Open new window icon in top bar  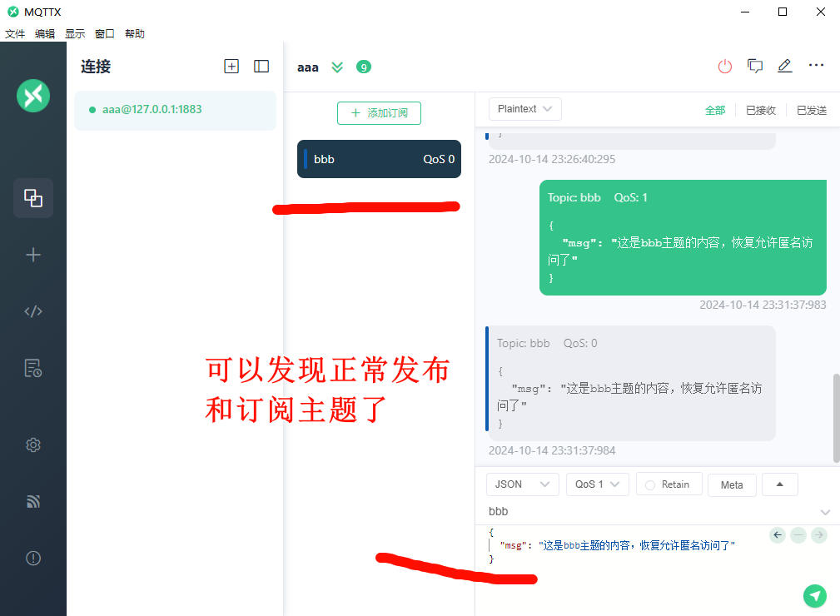click(x=755, y=66)
